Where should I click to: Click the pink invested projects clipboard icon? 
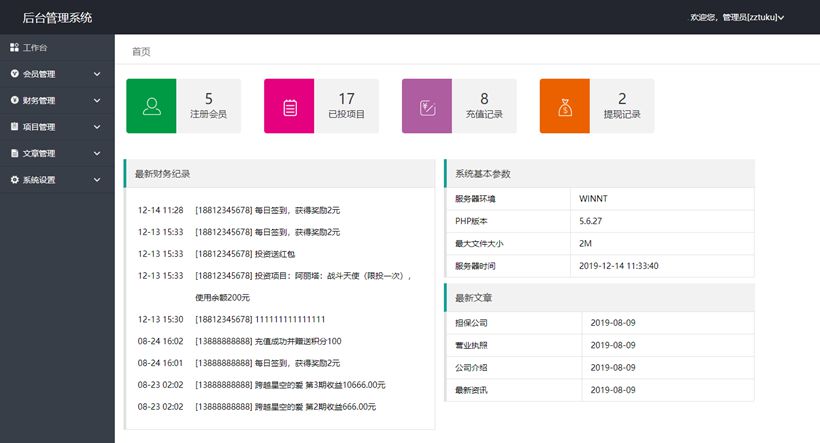pyautogui.click(x=289, y=106)
